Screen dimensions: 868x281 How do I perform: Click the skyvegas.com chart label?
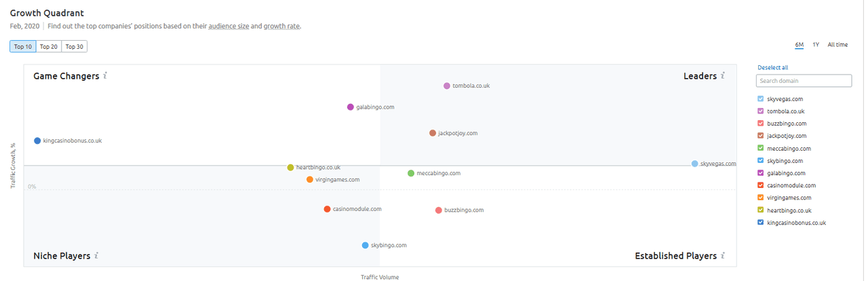click(718, 164)
